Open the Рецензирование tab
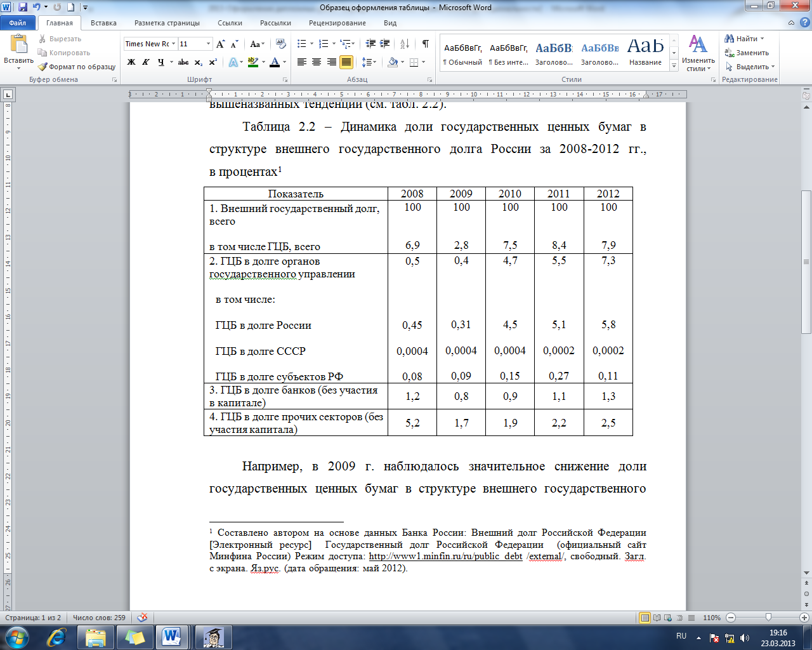 tap(337, 23)
